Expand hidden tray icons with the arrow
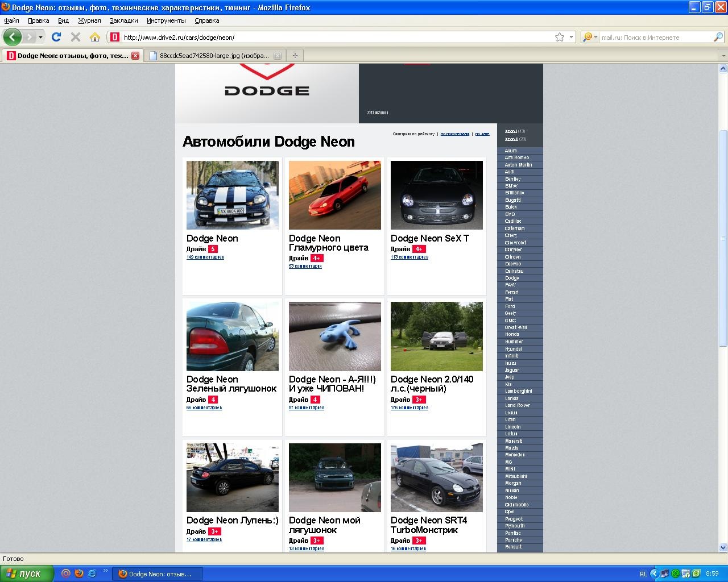 [x=654, y=574]
